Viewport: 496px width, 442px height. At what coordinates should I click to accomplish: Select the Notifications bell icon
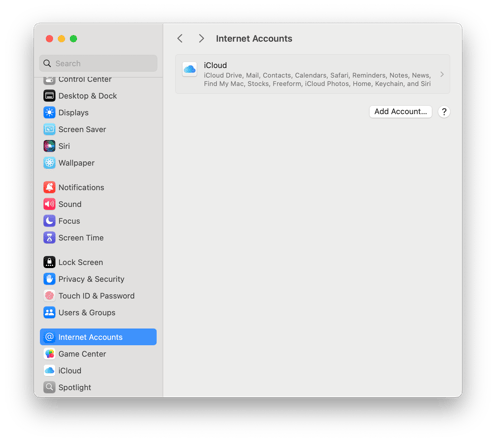(49, 187)
